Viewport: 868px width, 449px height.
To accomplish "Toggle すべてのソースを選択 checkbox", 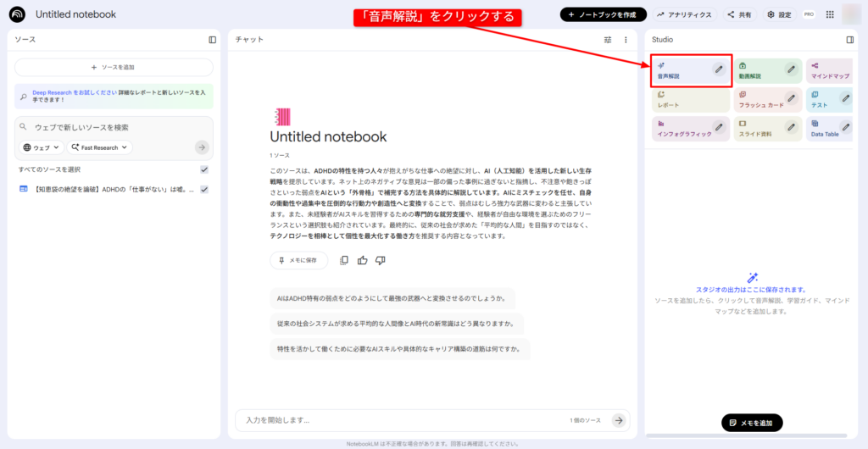I will (x=204, y=169).
